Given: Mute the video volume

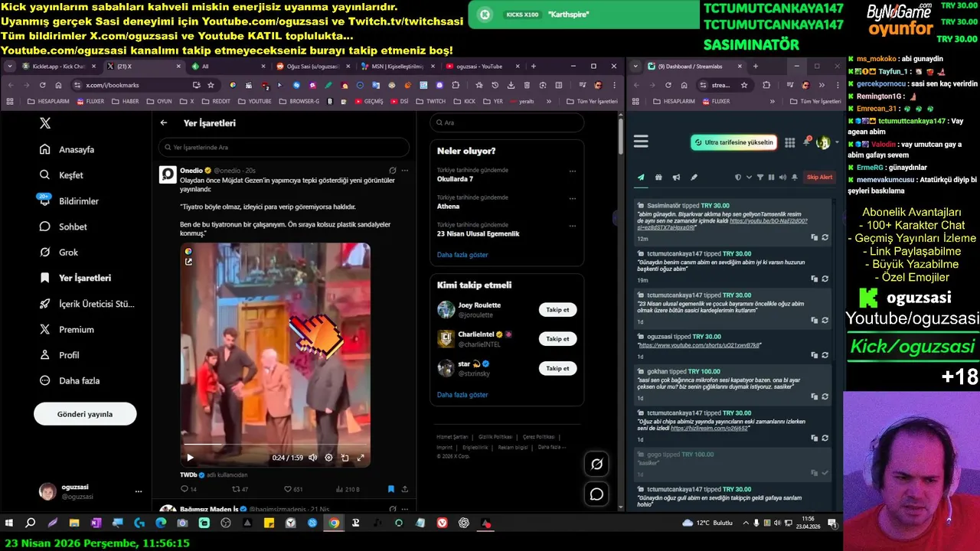Looking at the screenshot, I should [312, 458].
